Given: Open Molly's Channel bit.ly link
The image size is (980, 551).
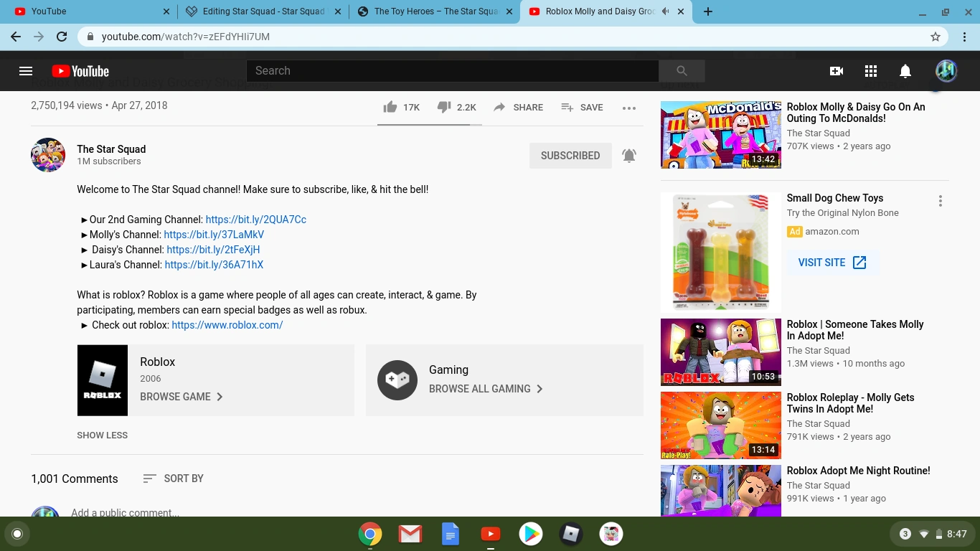Looking at the screenshot, I should click(214, 235).
